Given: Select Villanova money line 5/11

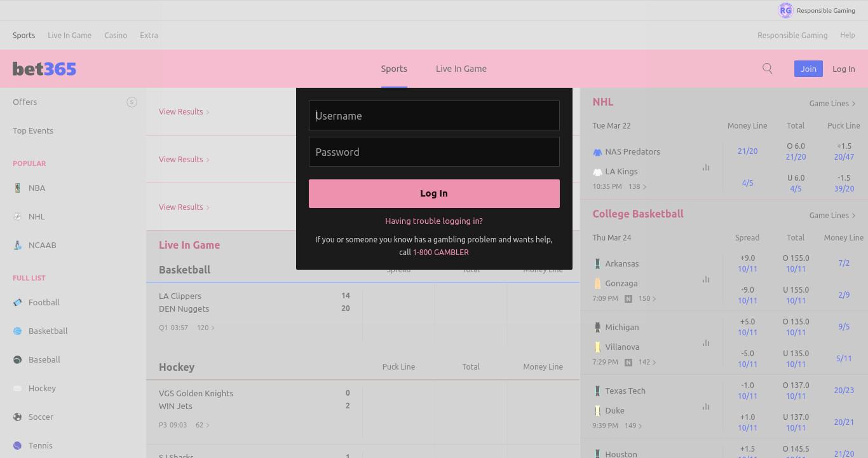Looking at the screenshot, I should pyautogui.click(x=844, y=358).
